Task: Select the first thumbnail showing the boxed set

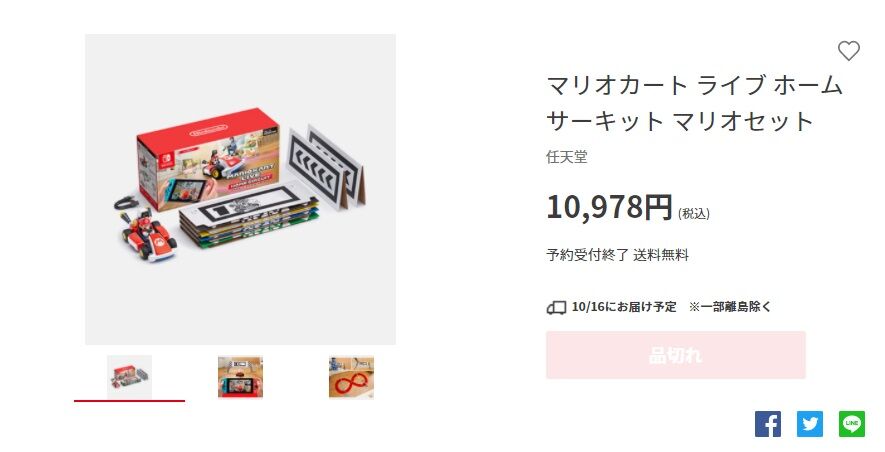Action: pyautogui.click(x=129, y=377)
